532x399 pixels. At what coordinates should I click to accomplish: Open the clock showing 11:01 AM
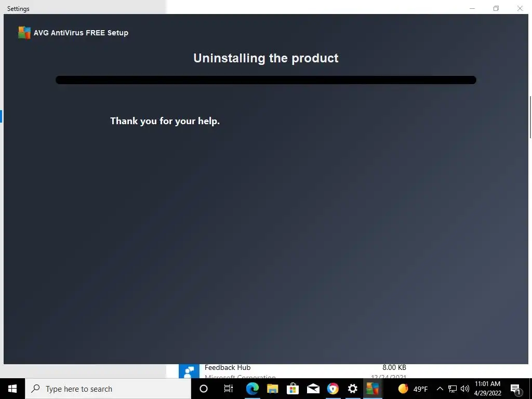(487, 389)
